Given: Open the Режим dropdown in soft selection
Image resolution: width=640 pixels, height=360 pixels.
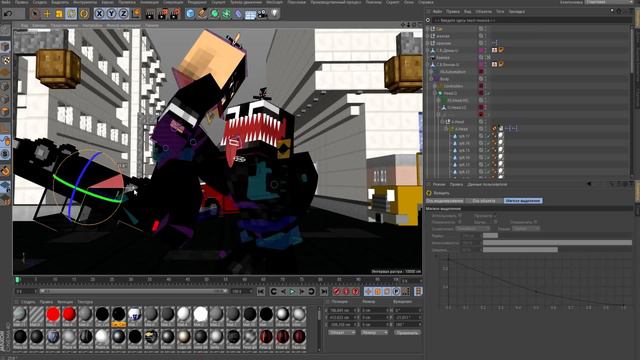Looking at the screenshot, I should 526,229.
